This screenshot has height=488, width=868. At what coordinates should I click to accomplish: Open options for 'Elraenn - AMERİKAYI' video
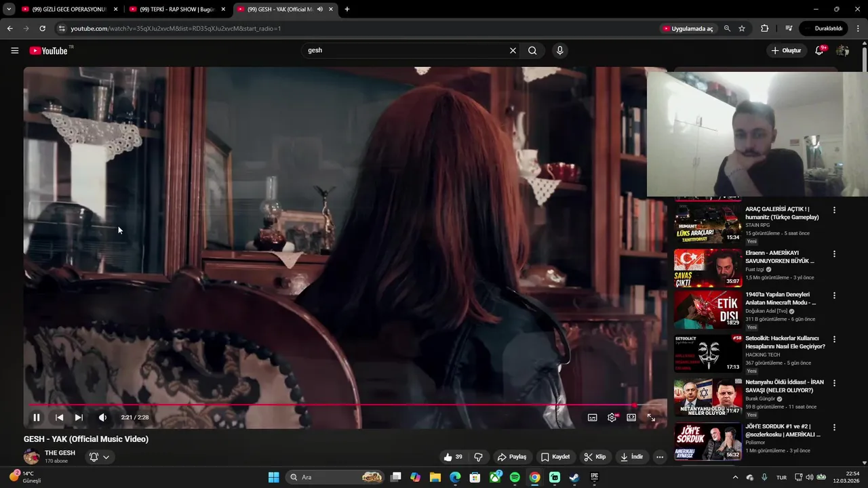click(834, 253)
